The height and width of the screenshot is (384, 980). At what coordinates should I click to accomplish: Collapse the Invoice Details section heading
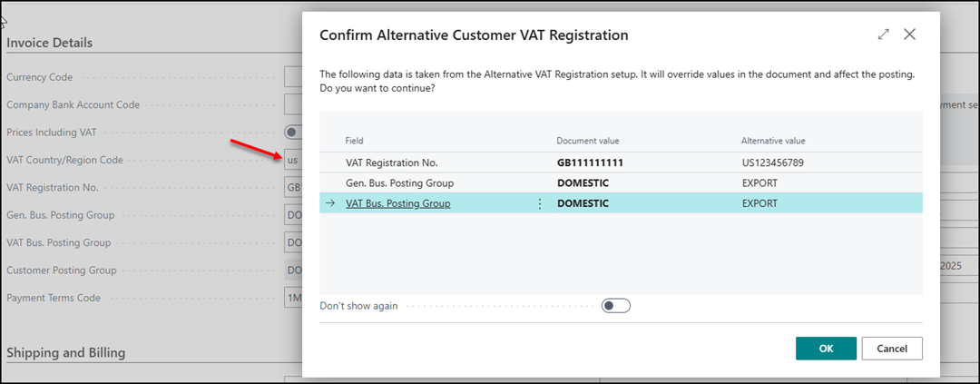pyautogui.click(x=49, y=43)
